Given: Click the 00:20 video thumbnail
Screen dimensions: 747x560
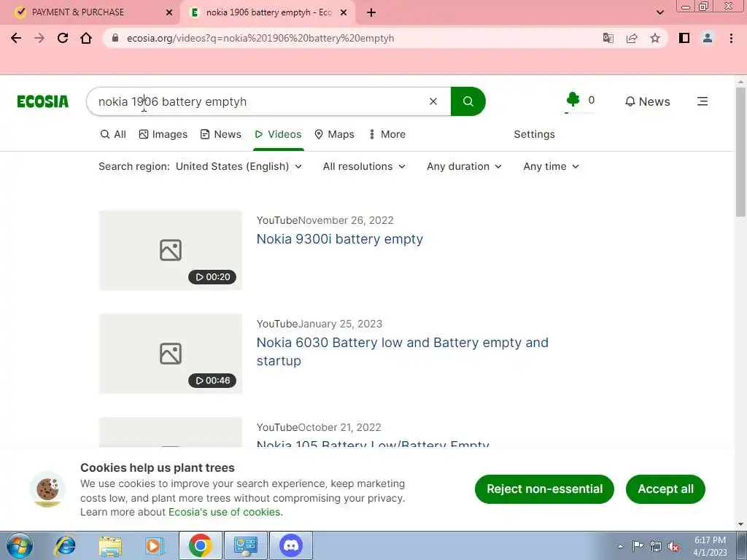Looking at the screenshot, I should pos(171,250).
